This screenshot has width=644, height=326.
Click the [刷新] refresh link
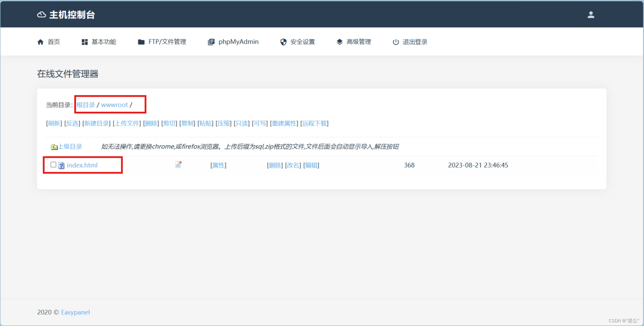click(x=54, y=124)
